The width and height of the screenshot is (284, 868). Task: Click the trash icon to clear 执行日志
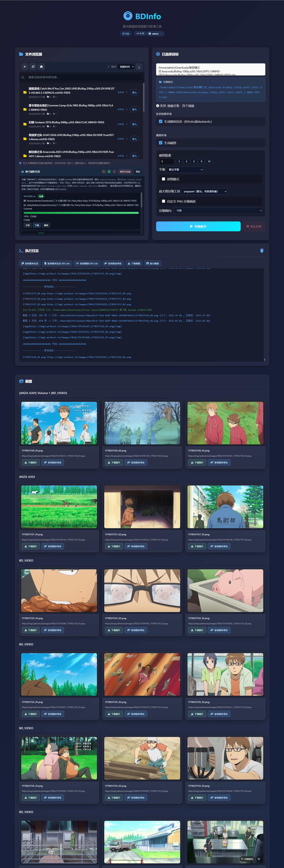[262, 251]
